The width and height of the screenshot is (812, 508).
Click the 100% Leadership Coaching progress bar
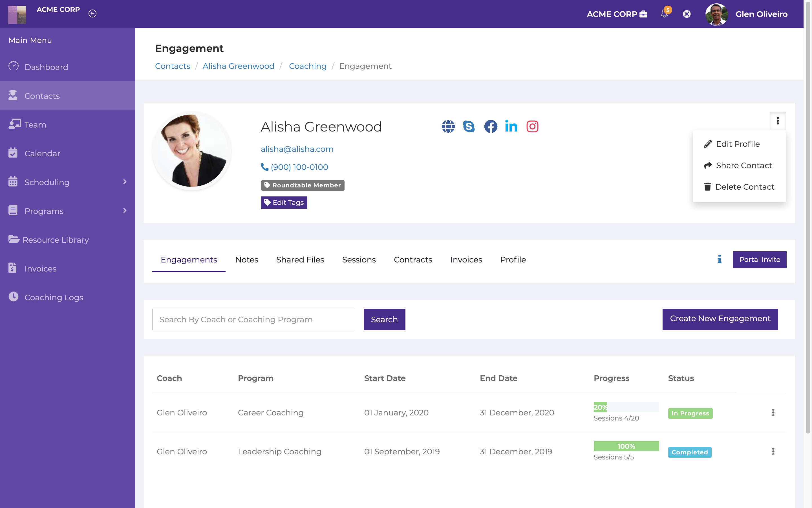coord(626,446)
